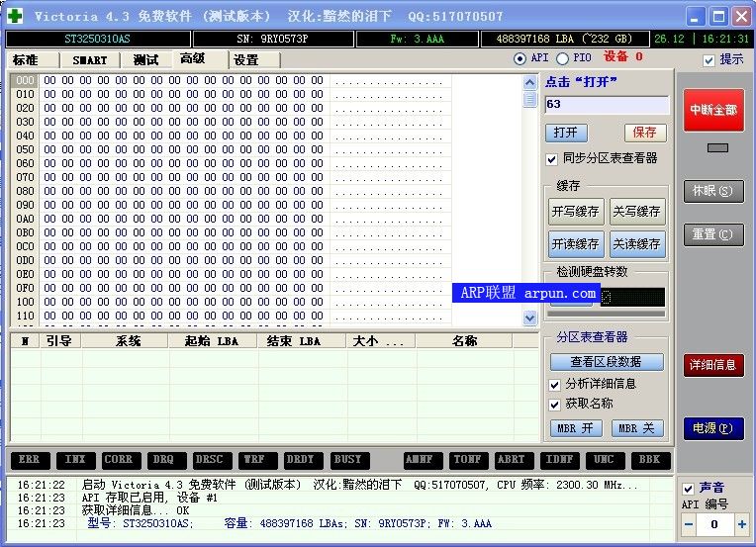Click the 引导 column header

click(59, 341)
